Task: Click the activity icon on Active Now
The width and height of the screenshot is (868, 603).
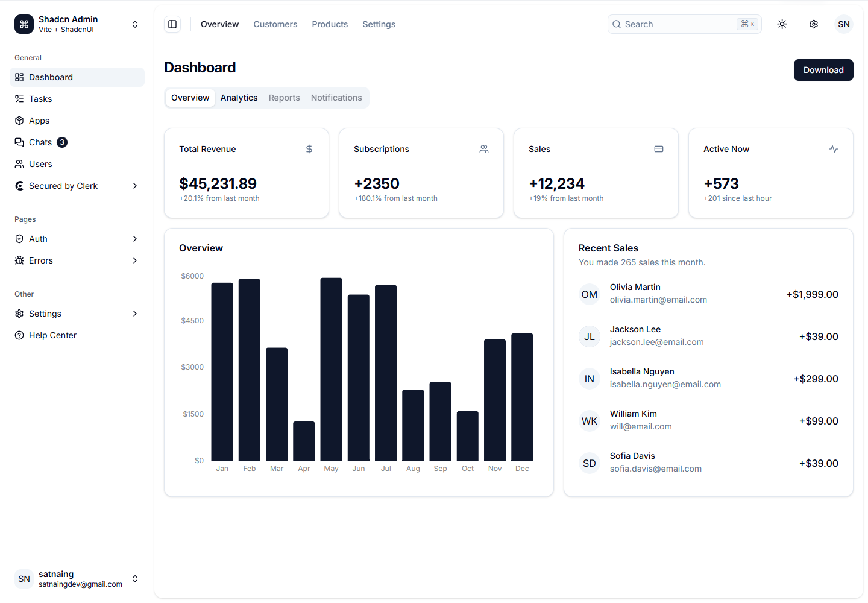Action: pyautogui.click(x=834, y=149)
